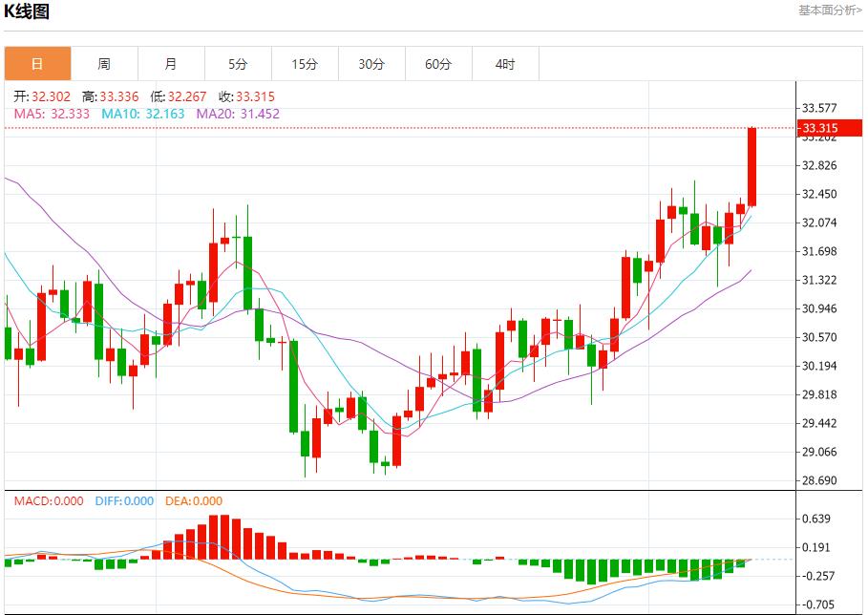
Task: Switch to the 月 monthly tab
Action: 171,64
